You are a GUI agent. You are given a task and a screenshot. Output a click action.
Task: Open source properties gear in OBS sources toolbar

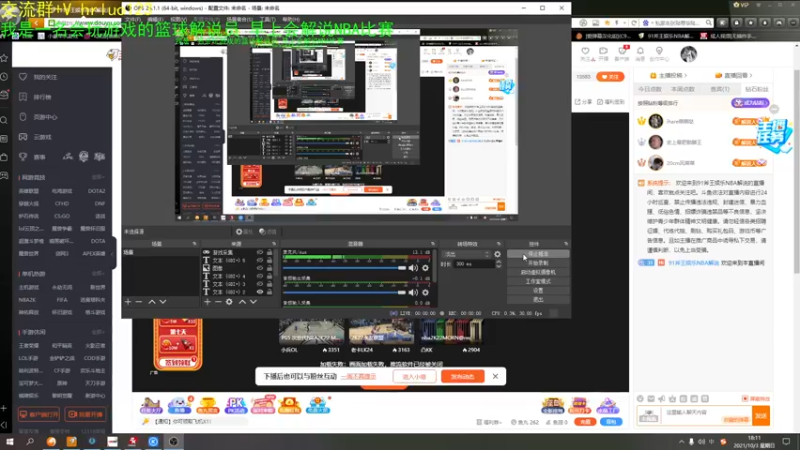(x=229, y=302)
